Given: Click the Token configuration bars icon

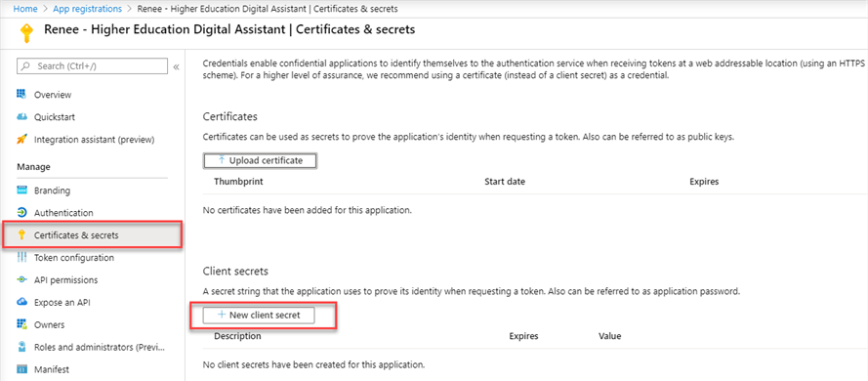Looking at the screenshot, I should (x=21, y=258).
